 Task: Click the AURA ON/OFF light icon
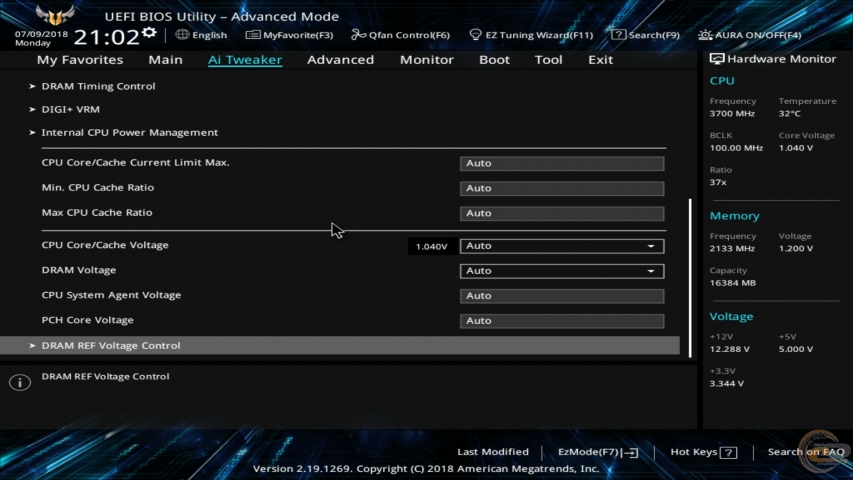705,35
